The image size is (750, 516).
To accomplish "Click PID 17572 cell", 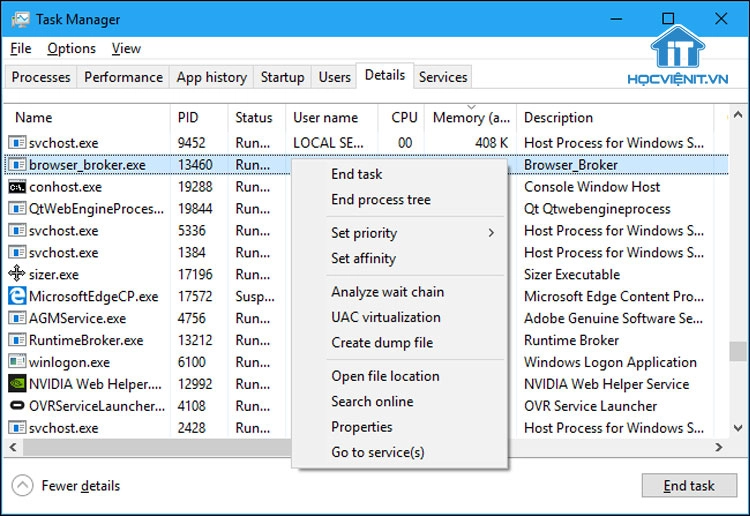I will click(195, 296).
